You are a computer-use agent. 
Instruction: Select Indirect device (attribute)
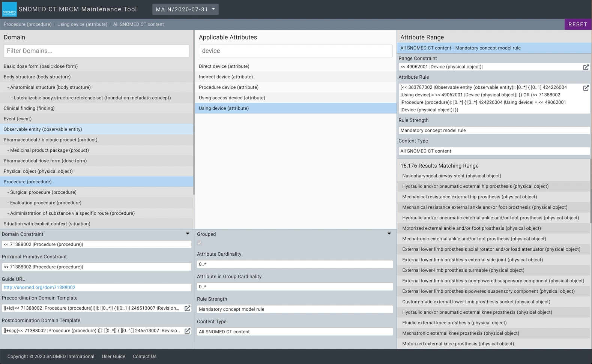click(296, 77)
